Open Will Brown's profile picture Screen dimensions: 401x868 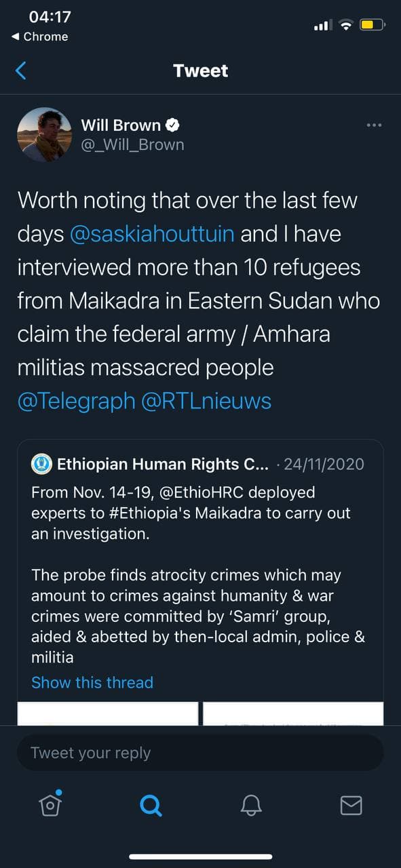pos(45,134)
